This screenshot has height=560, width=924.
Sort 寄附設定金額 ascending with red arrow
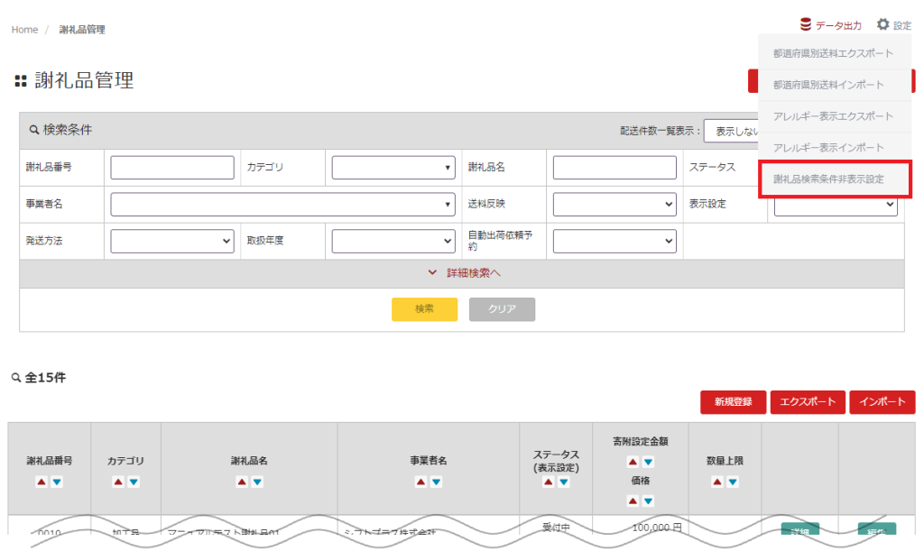[633, 462]
